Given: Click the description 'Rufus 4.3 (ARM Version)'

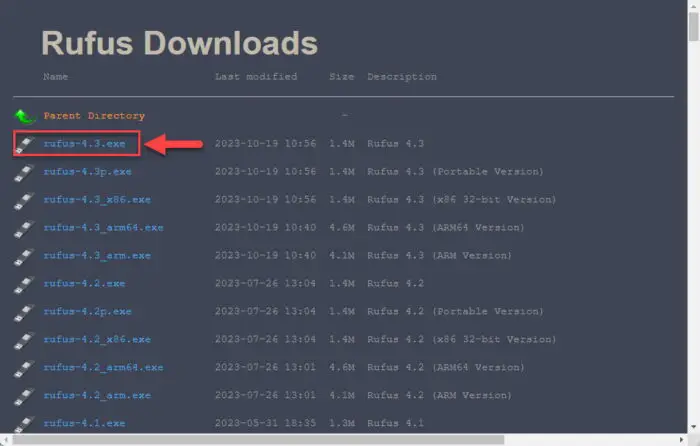Looking at the screenshot, I should click(x=440, y=255).
